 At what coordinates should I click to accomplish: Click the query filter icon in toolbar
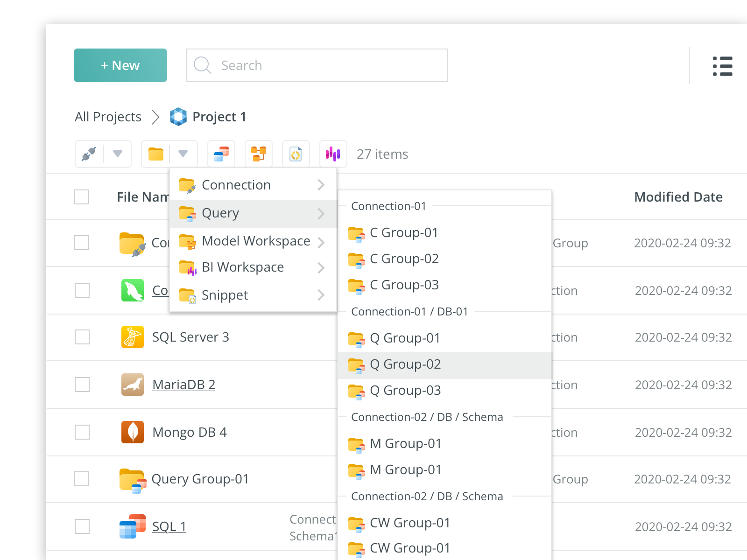221,154
